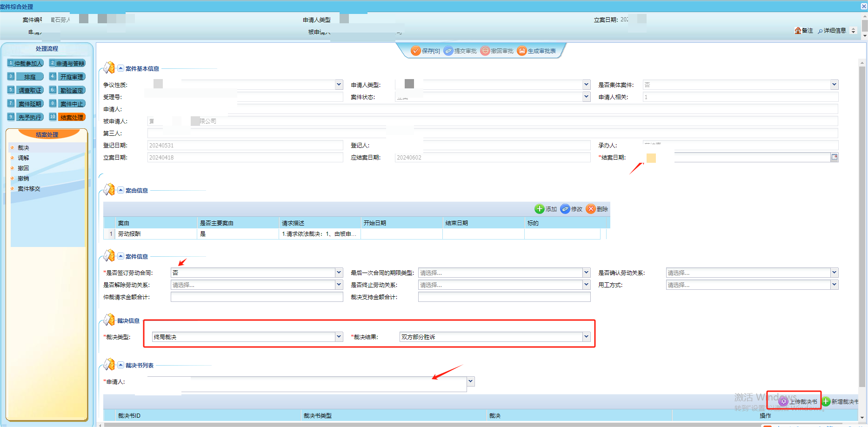Open the 裁决结果 dropdown
868x427 pixels.
tap(586, 337)
